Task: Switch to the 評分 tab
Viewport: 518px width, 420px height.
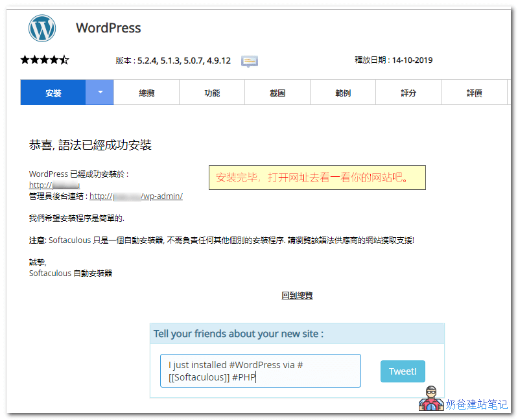Action: point(408,93)
